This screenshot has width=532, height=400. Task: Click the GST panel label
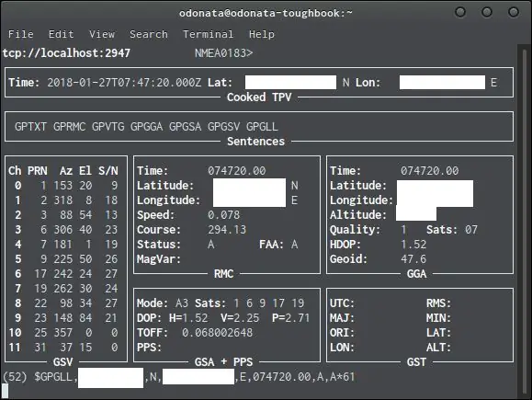(416, 362)
